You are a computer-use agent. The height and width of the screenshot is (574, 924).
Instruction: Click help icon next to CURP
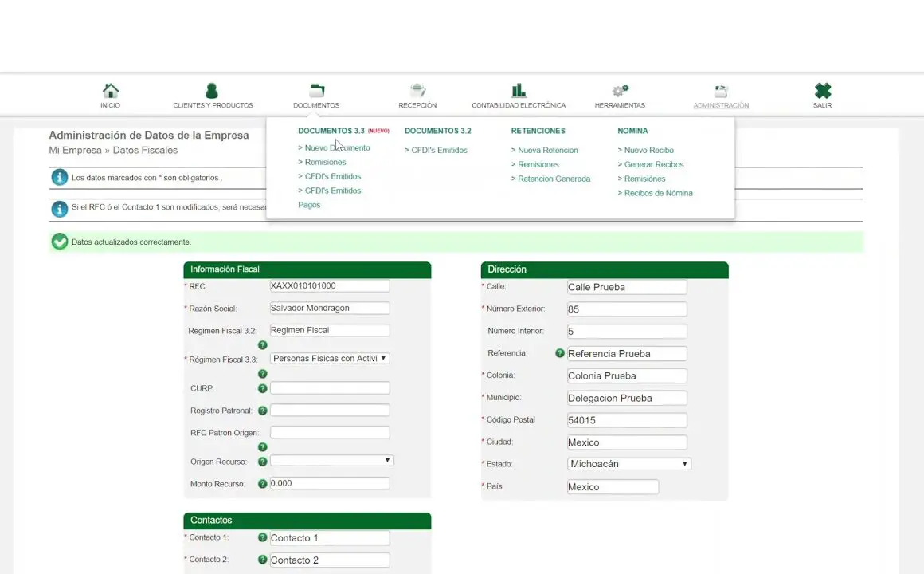tap(262, 388)
